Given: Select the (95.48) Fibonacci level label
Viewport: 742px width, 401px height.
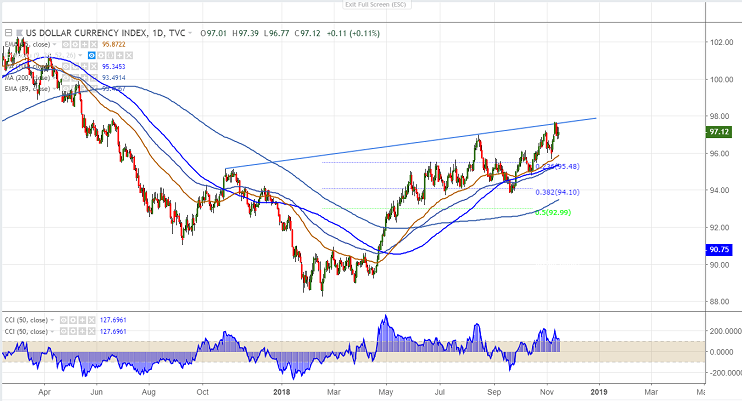Looking at the screenshot, I should point(566,167).
